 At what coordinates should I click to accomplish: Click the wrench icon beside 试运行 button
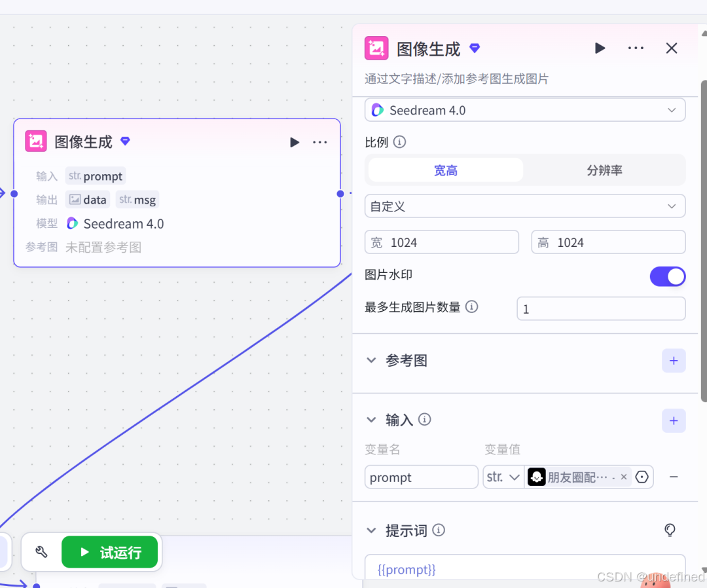pyautogui.click(x=41, y=552)
